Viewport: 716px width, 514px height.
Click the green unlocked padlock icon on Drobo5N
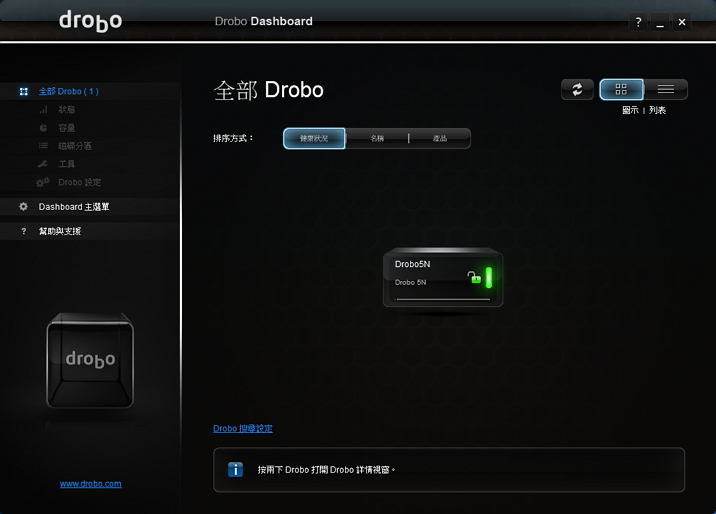(x=474, y=277)
